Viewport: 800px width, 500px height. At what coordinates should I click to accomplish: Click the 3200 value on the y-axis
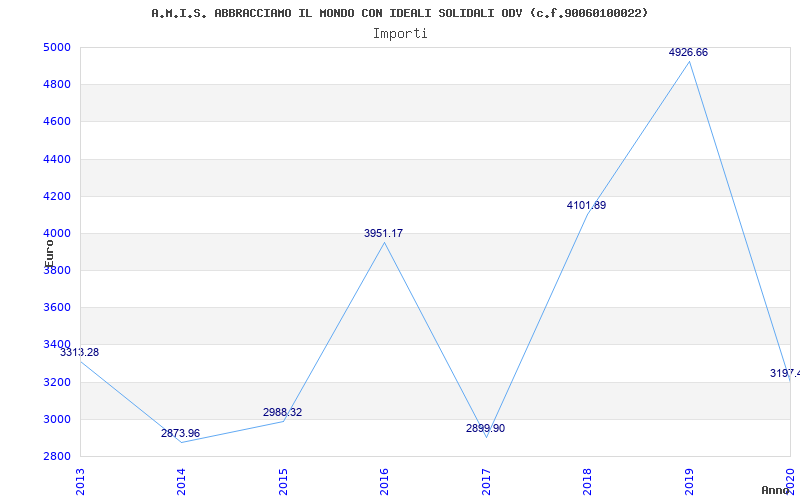click(57, 382)
